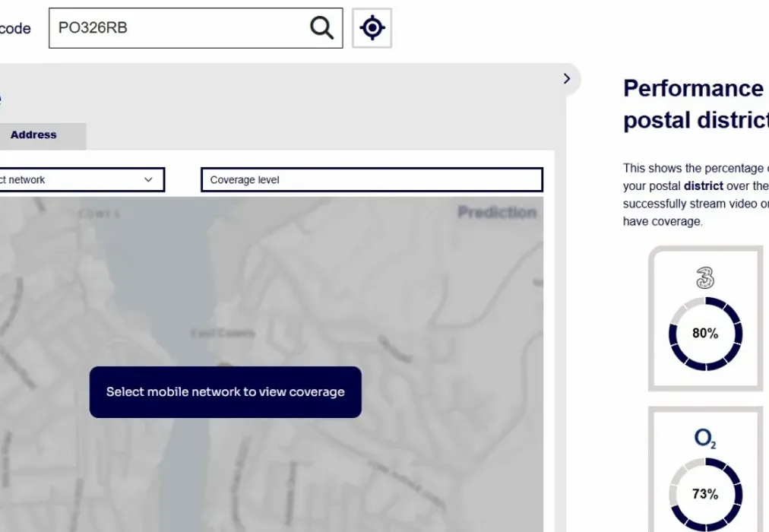769x532 pixels.
Task: Click the 80% performance donut chart
Action: [705, 334]
